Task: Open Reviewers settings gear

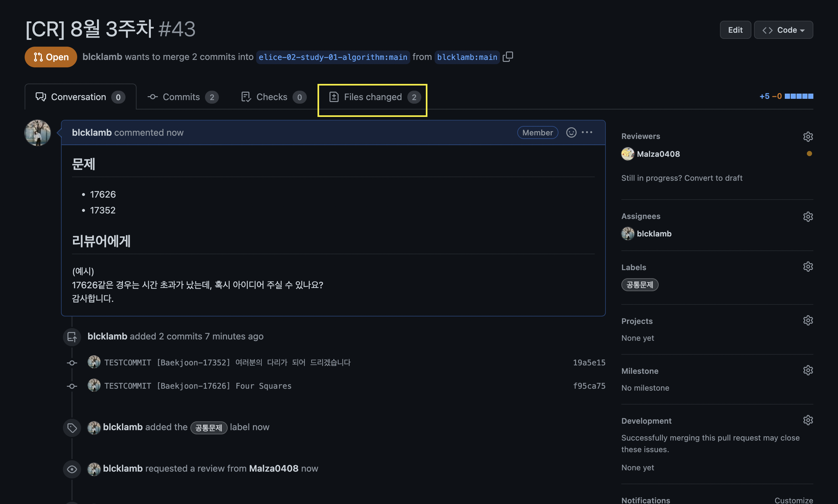Action: pos(808,137)
